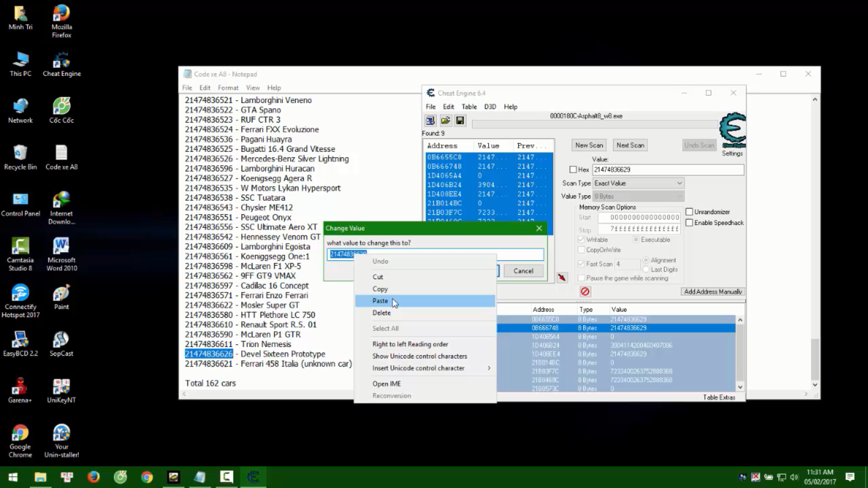Open Cheat Engine Settings logo
The height and width of the screenshot is (488, 868).
pos(732,130)
